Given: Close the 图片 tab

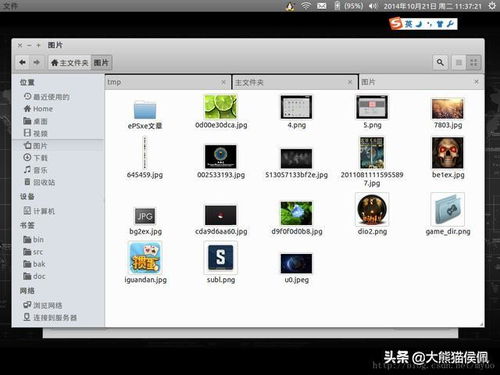Looking at the screenshot, I should [477, 82].
